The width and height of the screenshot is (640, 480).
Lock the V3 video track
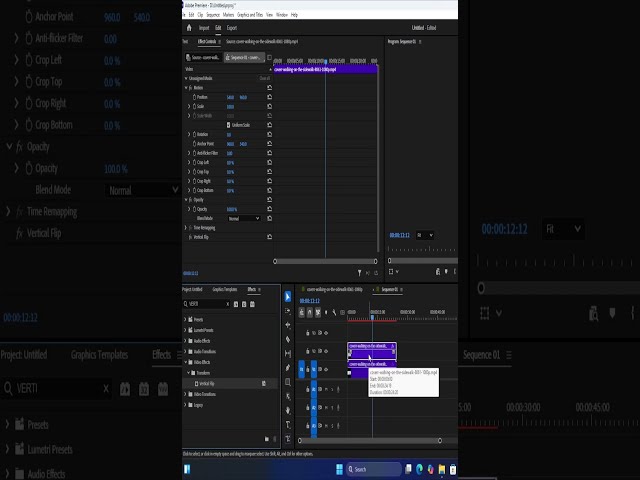click(308, 333)
